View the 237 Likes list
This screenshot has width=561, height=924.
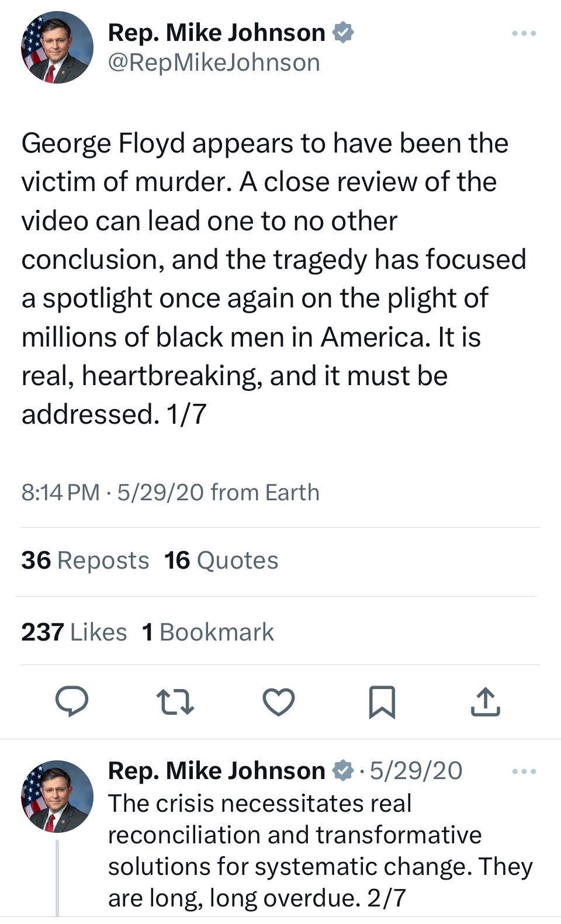tap(74, 632)
